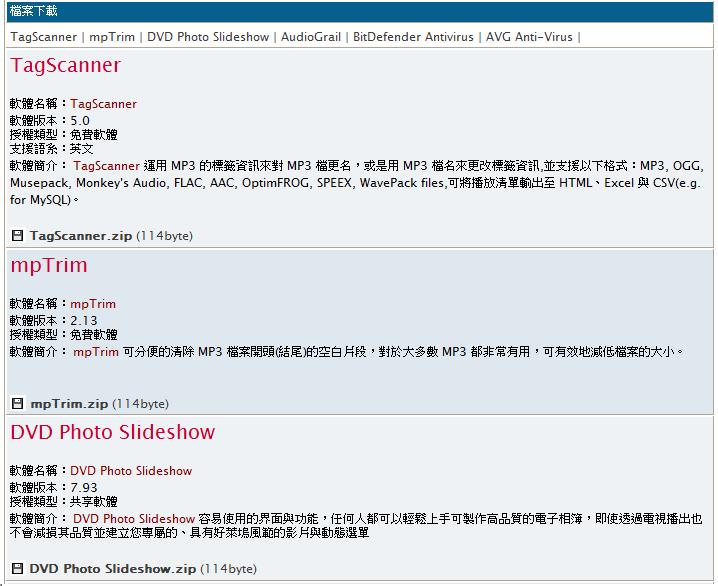
Task: Choose BitDefender Antivirus in the top navigation
Action: (414, 37)
